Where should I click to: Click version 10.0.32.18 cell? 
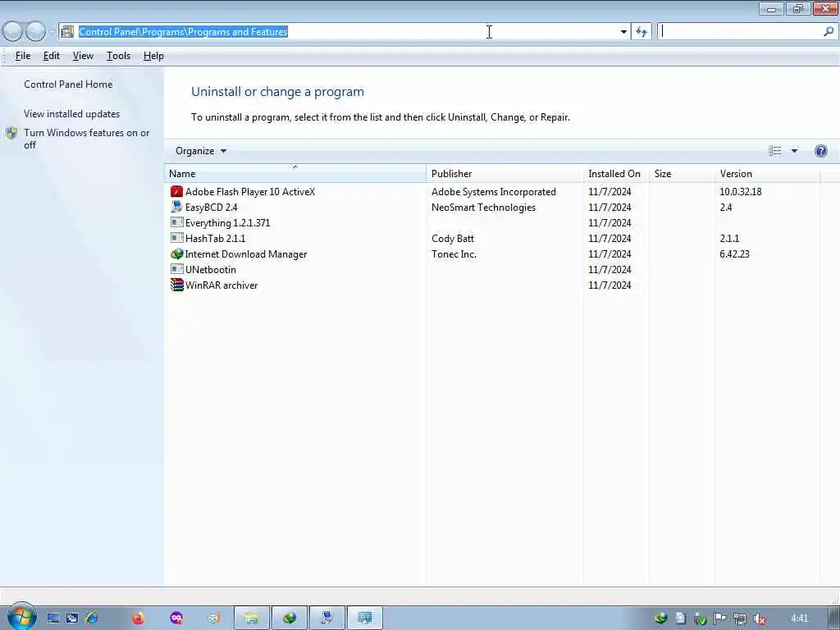point(741,192)
